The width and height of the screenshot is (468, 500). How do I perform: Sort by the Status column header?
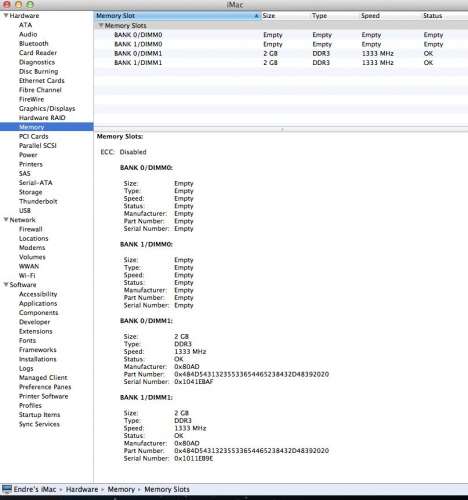click(x=445, y=16)
